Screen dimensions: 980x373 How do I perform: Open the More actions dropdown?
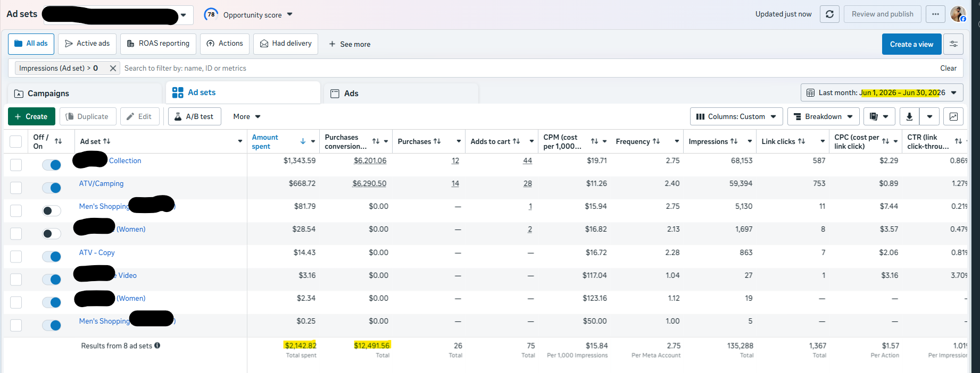(246, 116)
